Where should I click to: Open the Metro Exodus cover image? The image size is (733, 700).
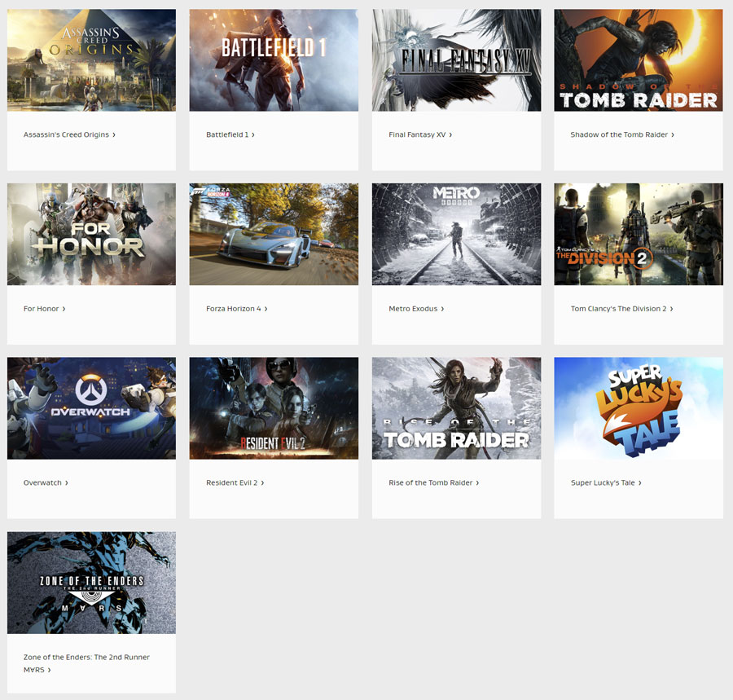456,234
